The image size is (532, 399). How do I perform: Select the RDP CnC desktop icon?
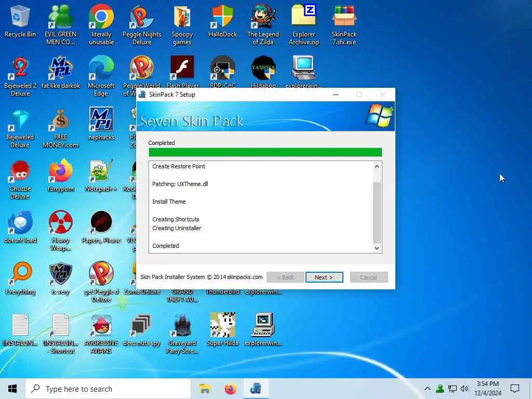point(222,72)
